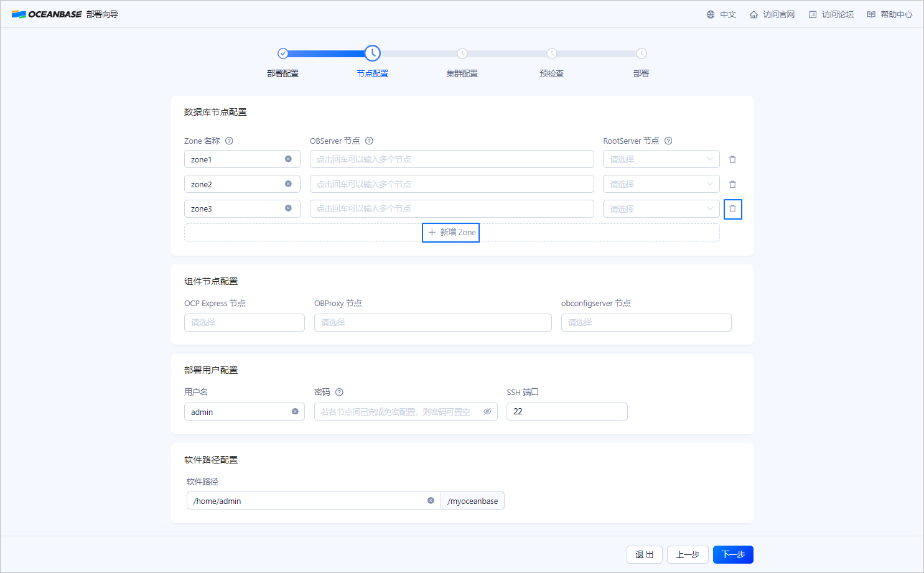Focus the 密码 input field
The height and width of the screenshot is (573, 924).
point(406,412)
